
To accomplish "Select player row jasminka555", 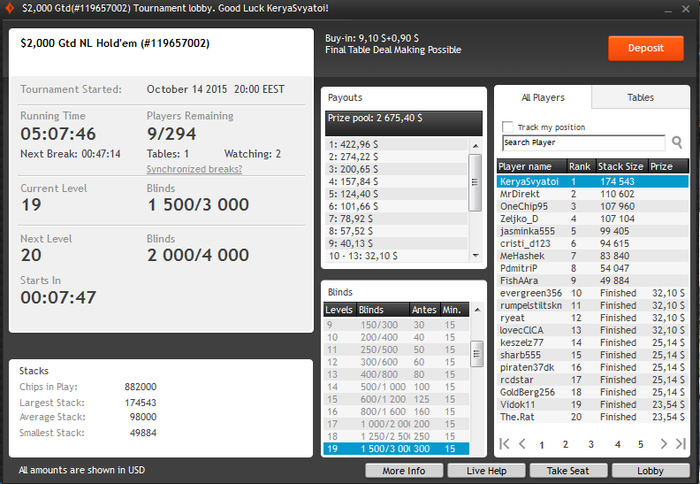I will click(x=592, y=231).
